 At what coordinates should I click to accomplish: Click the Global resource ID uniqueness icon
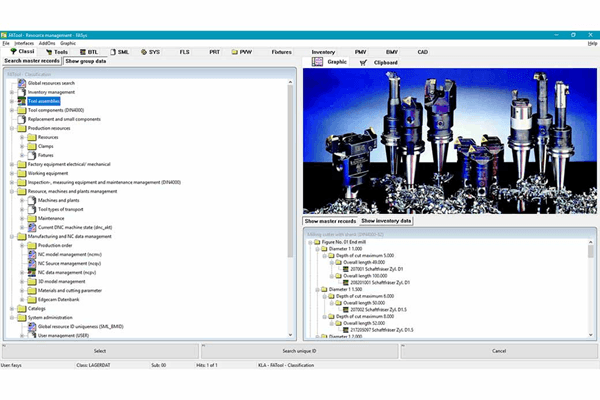click(x=32, y=327)
